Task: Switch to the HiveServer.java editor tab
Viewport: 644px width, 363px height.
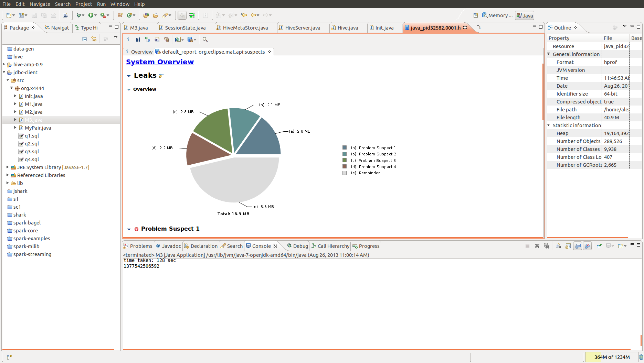Action: (x=303, y=27)
